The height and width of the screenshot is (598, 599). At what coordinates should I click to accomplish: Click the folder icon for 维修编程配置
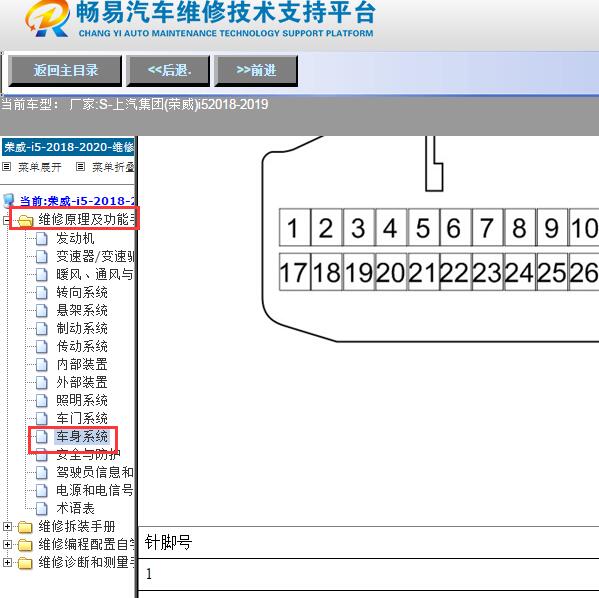[25, 545]
